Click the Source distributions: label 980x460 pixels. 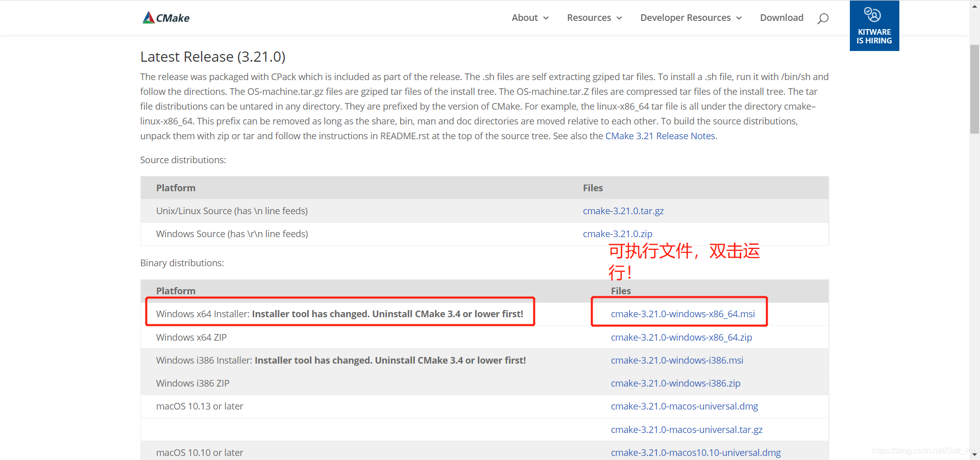tap(183, 160)
